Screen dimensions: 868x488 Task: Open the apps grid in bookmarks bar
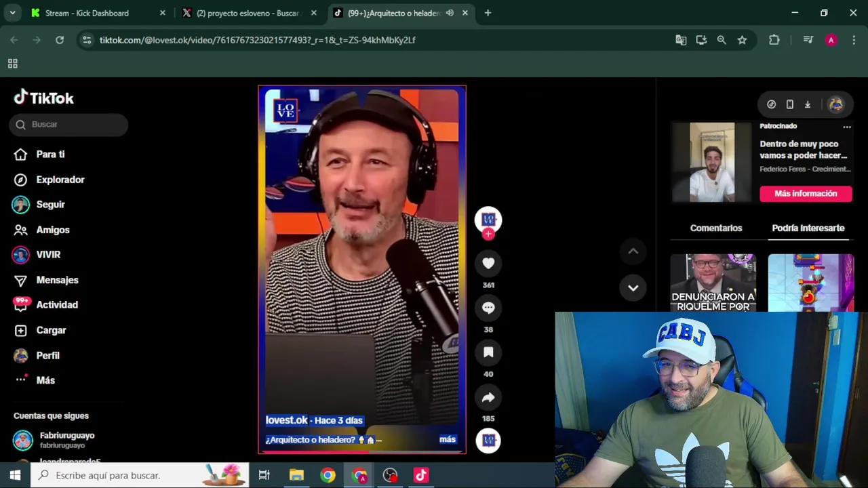coord(12,64)
